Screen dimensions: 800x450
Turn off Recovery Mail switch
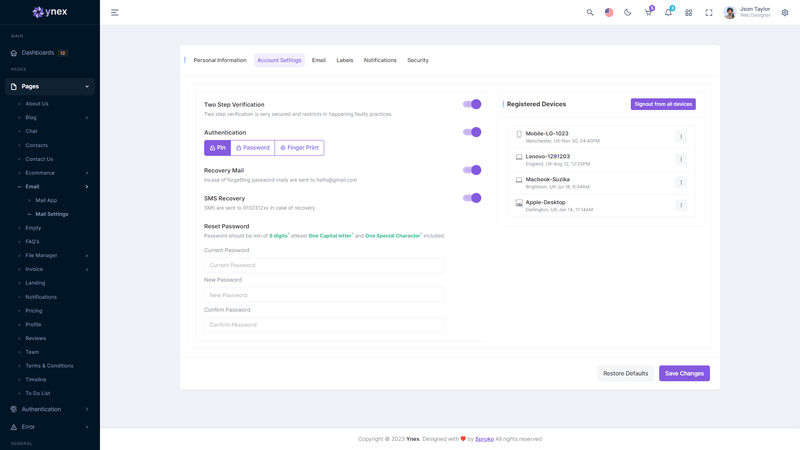pyautogui.click(x=472, y=170)
